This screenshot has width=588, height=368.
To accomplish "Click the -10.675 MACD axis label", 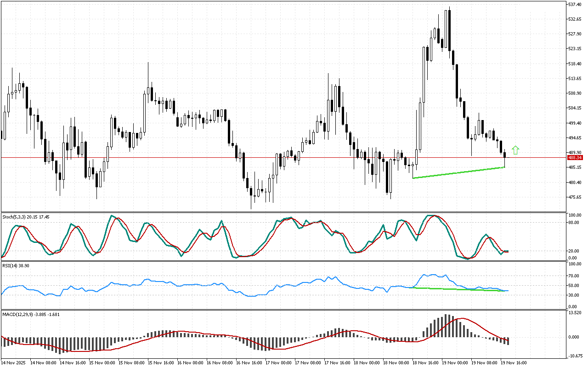I will click(574, 356).
